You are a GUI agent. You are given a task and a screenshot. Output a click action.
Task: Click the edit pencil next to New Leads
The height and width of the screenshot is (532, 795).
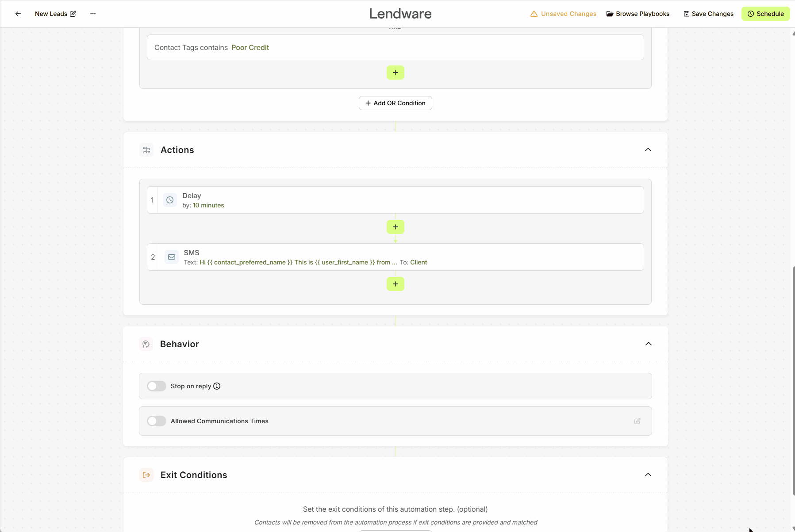[x=73, y=14]
